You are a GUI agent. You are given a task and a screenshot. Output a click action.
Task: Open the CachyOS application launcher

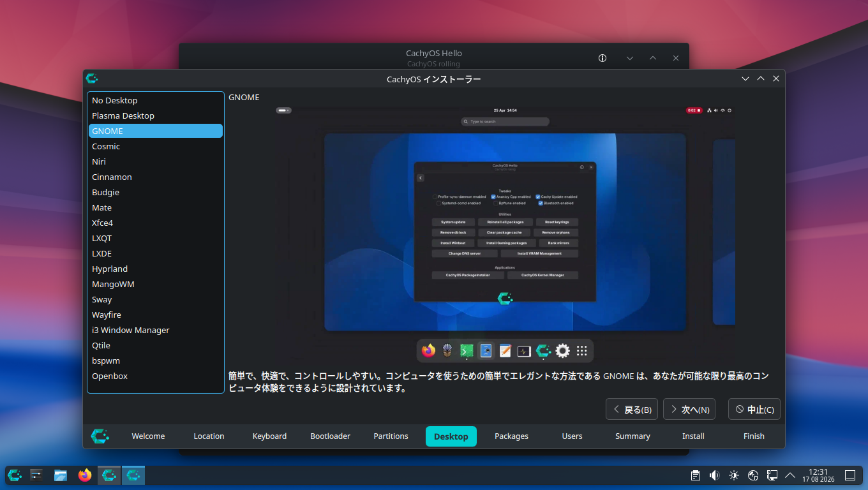click(x=15, y=475)
